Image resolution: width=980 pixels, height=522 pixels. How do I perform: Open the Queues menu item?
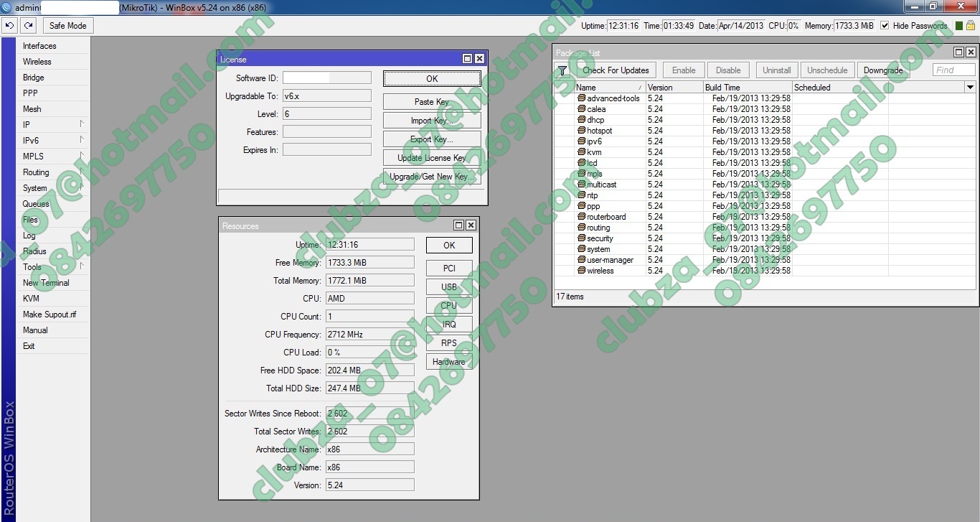tap(53, 204)
